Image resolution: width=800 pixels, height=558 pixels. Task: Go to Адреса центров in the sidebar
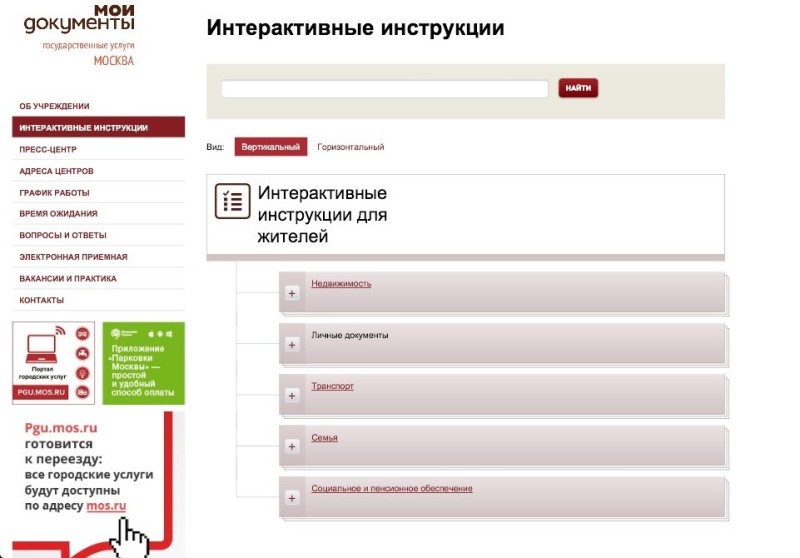coord(56,171)
